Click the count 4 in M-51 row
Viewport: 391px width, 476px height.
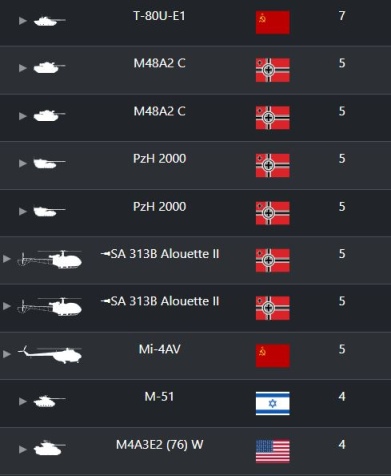(342, 397)
